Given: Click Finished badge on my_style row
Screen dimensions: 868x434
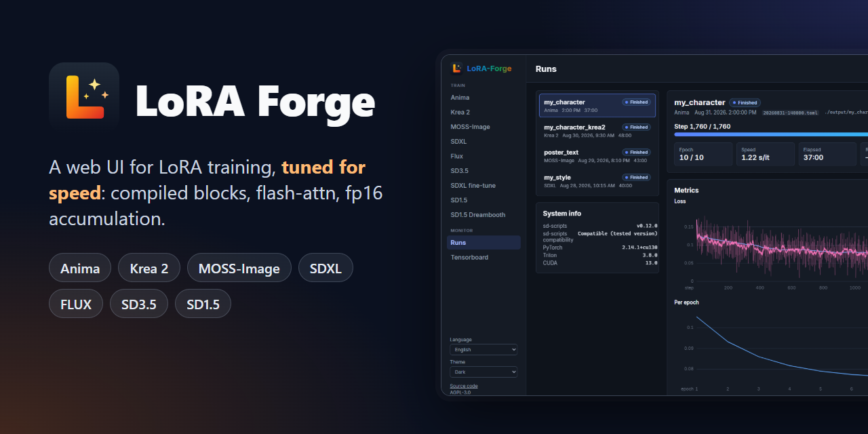Looking at the screenshot, I should pyautogui.click(x=636, y=177).
